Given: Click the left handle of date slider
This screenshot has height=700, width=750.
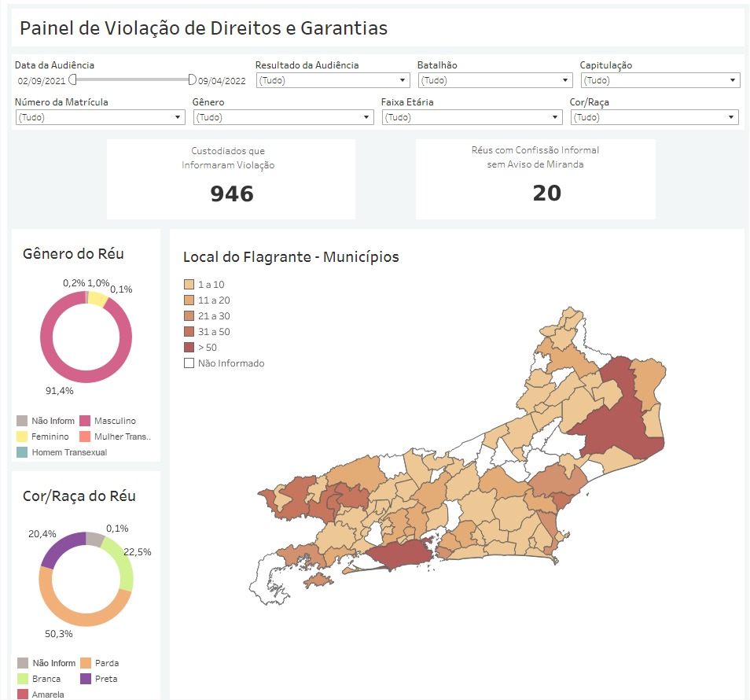Looking at the screenshot, I should (72, 79).
